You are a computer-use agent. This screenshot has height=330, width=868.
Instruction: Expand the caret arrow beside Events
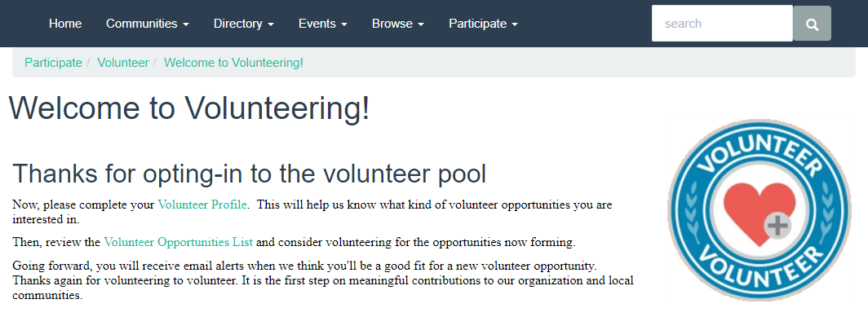point(344,25)
